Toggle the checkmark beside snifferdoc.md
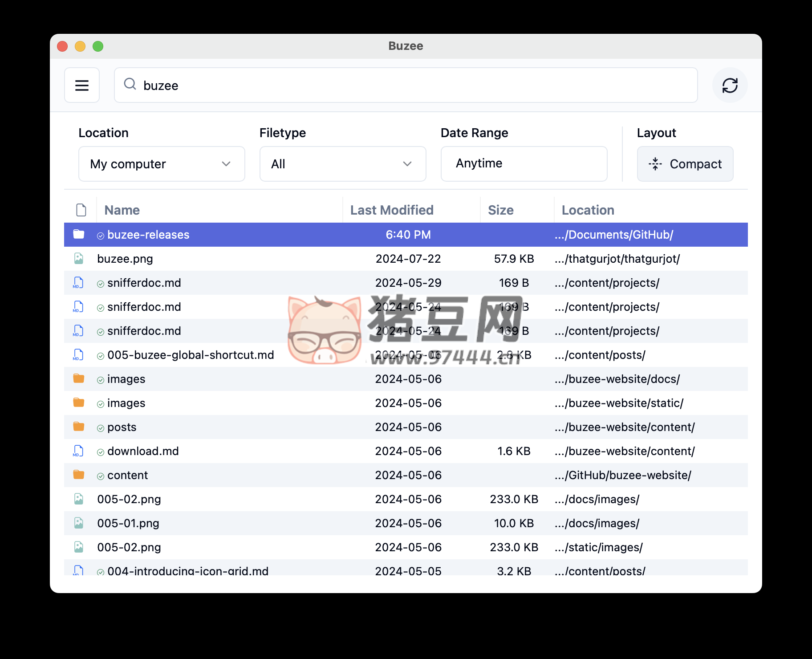 tap(101, 283)
